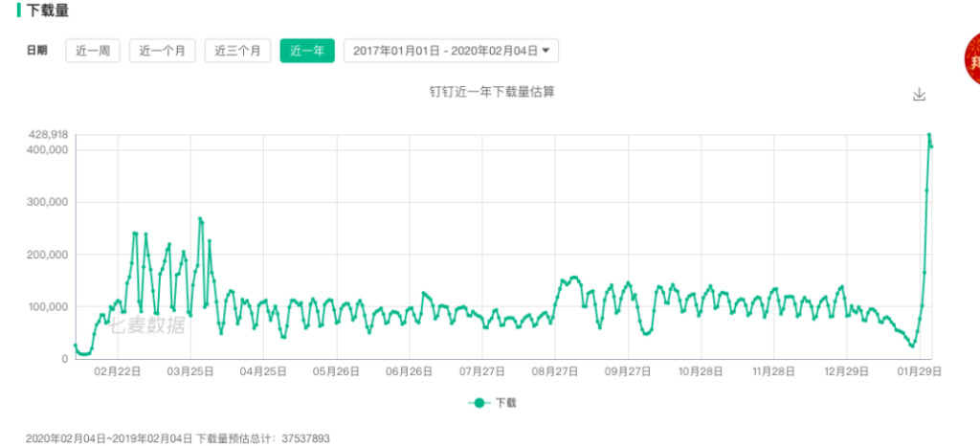Click the chart title 钉钉近一年下载量估算
The width and height of the screenshot is (980, 446).
pos(492,93)
